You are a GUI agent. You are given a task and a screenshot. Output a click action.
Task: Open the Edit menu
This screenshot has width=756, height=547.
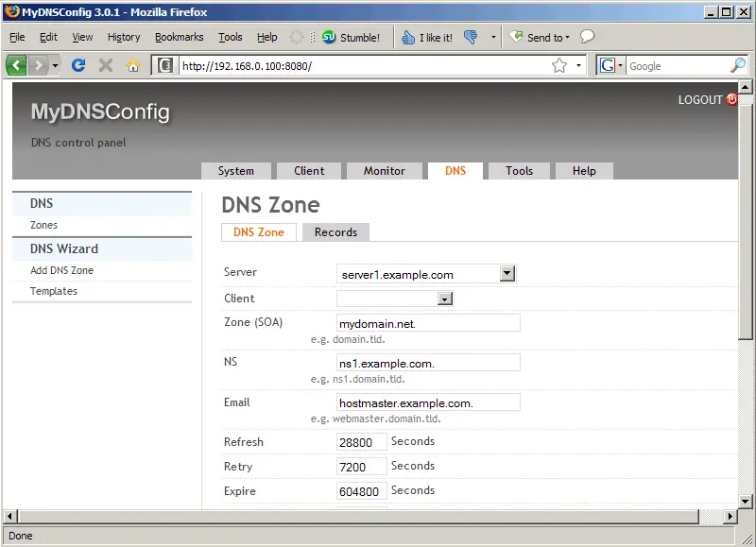pyautogui.click(x=48, y=37)
